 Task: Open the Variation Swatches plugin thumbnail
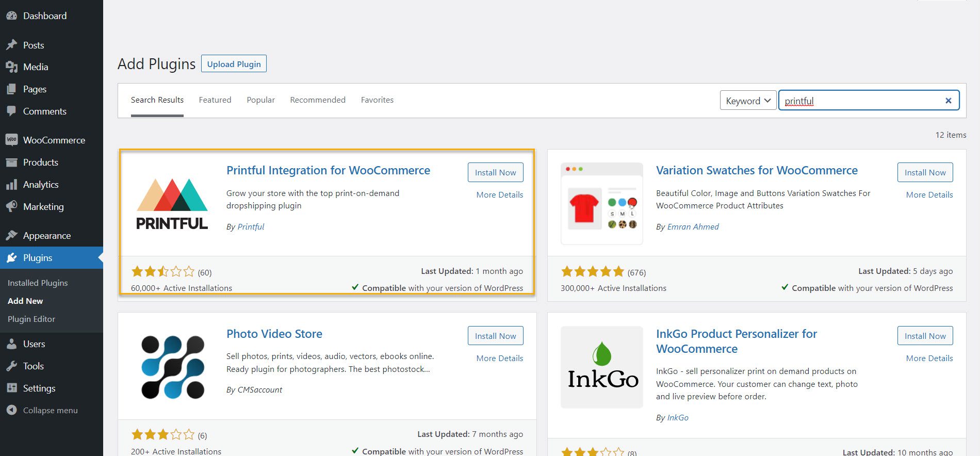point(602,204)
